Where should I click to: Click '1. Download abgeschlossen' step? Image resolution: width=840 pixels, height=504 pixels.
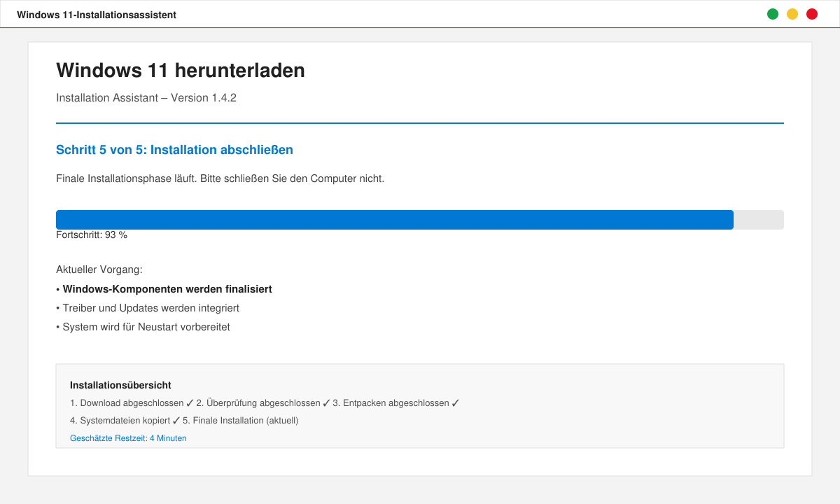(132, 403)
